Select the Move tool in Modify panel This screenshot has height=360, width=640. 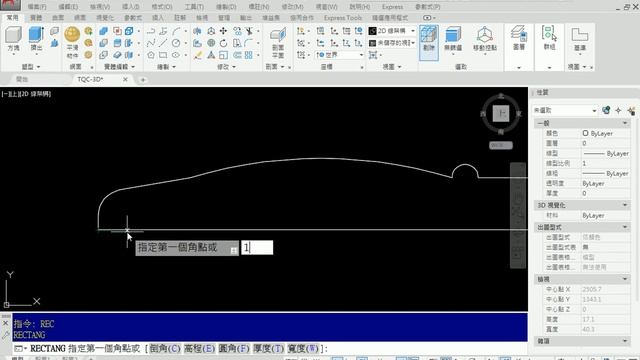click(x=223, y=31)
